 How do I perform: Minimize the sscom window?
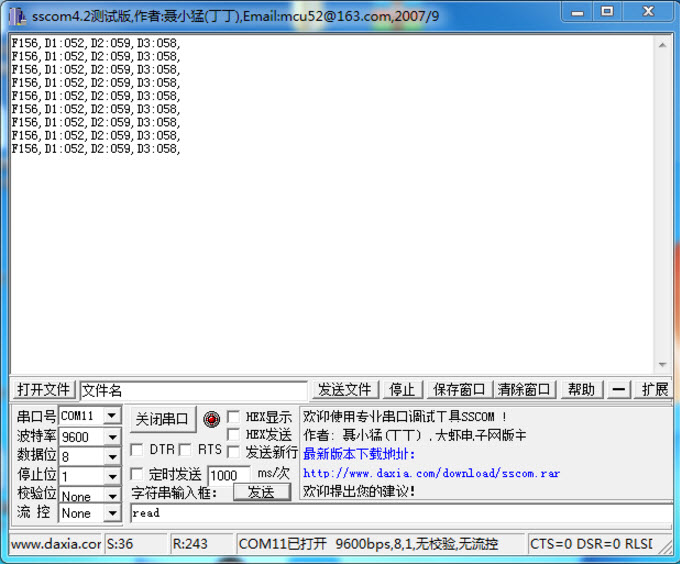[577, 12]
